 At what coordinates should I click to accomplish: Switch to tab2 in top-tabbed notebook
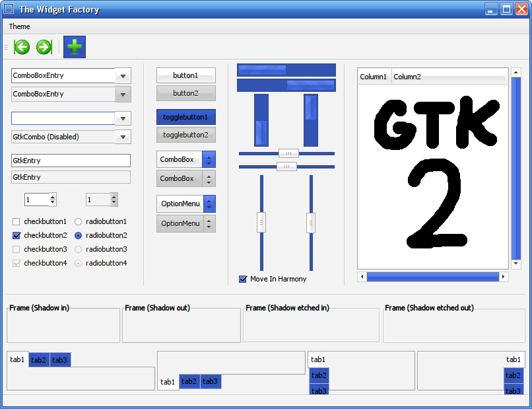39,360
